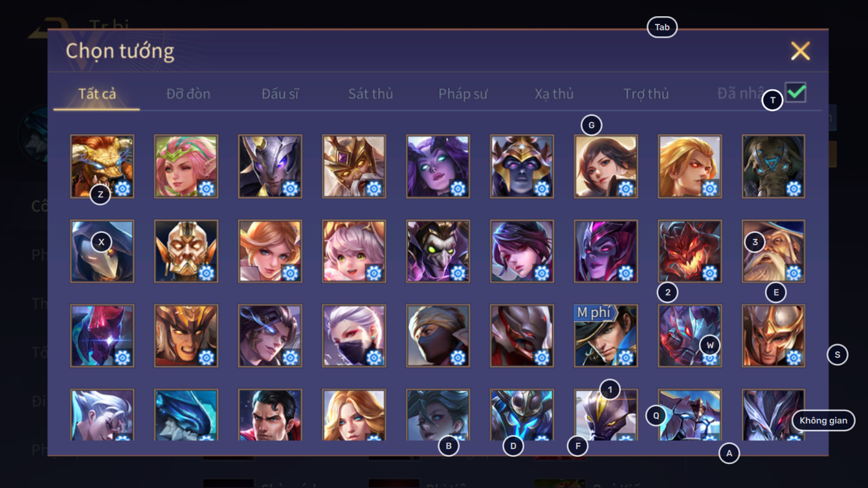This screenshot has height=488, width=868.
Task: Open the Sát thủ tab
Action: (x=371, y=94)
